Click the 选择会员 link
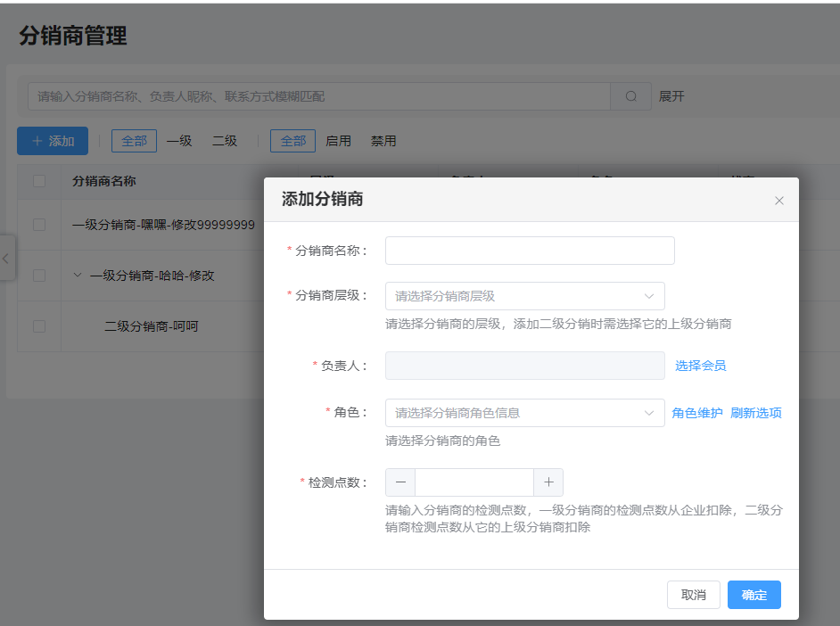The image size is (840, 626). [700, 366]
